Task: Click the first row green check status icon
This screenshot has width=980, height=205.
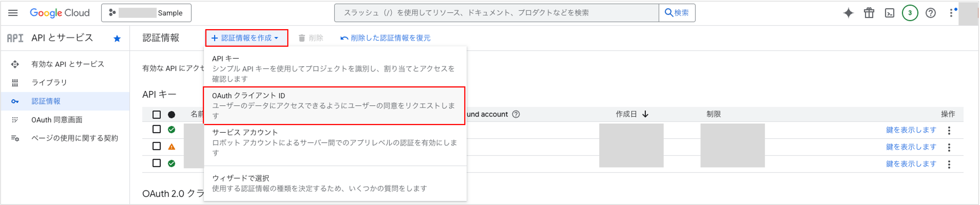Action: [x=172, y=130]
